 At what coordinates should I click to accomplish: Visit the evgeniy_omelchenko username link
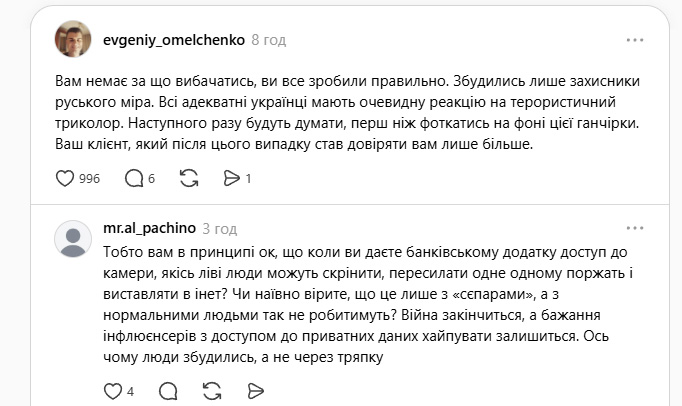click(x=173, y=40)
